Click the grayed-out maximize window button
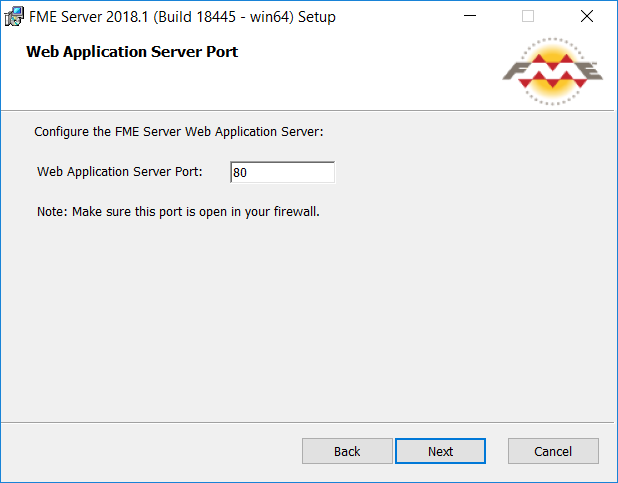 pyautogui.click(x=528, y=16)
